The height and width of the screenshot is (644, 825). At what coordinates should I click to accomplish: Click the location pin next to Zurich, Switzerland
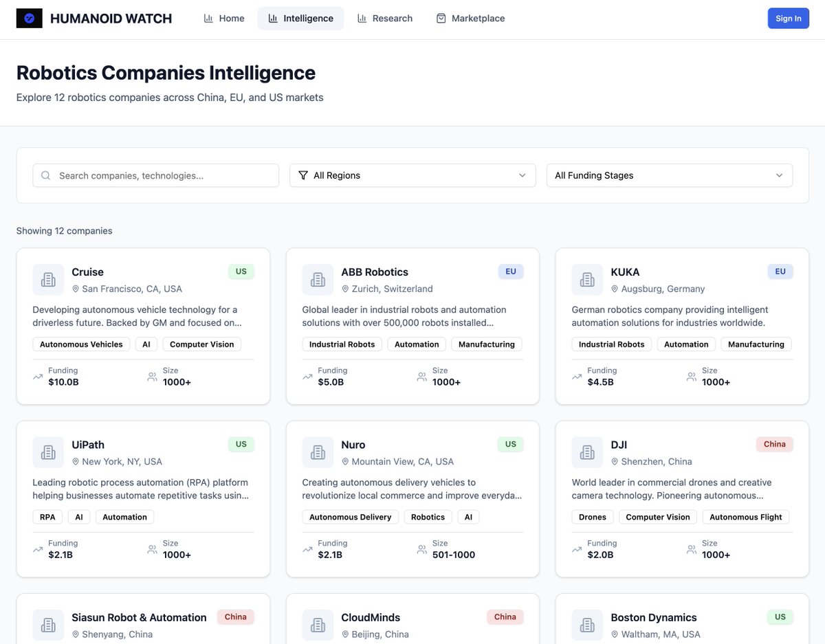point(345,289)
